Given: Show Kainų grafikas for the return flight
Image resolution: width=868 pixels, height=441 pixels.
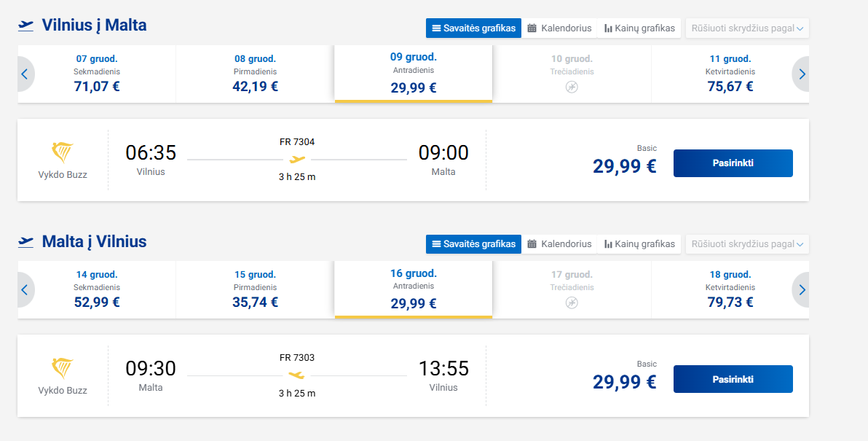Looking at the screenshot, I should click(639, 244).
